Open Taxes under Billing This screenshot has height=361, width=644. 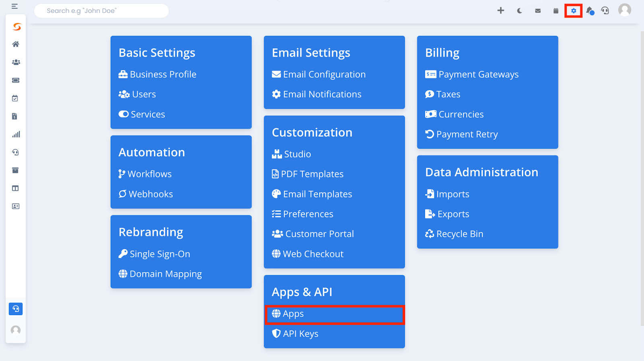coord(443,94)
